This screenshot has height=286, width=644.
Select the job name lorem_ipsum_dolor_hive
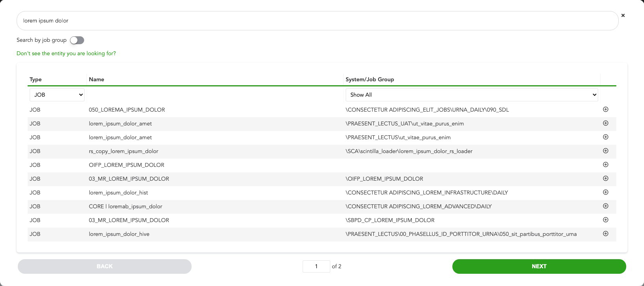pyautogui.click(x=119, y=234)
